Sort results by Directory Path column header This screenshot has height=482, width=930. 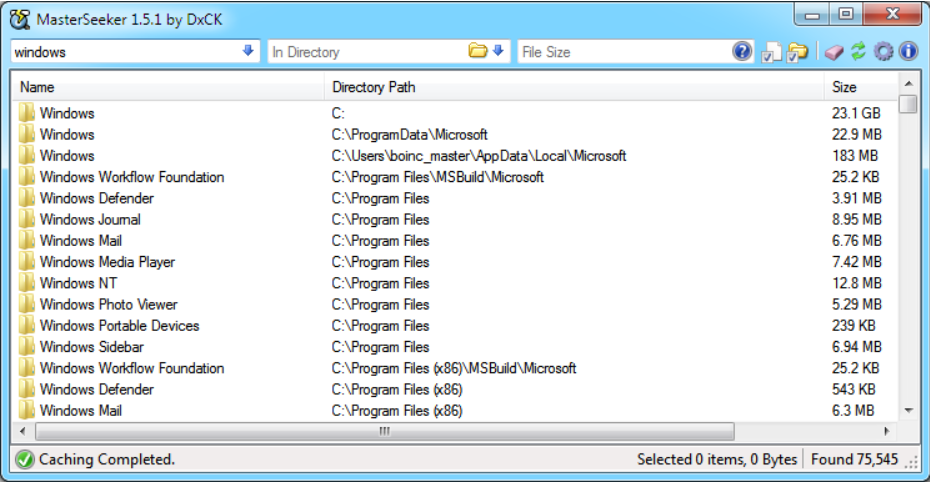pos(373,87)
